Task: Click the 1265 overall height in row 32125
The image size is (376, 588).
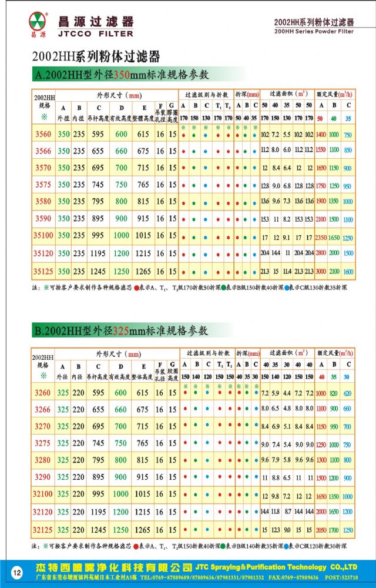Action: [143, 530]
